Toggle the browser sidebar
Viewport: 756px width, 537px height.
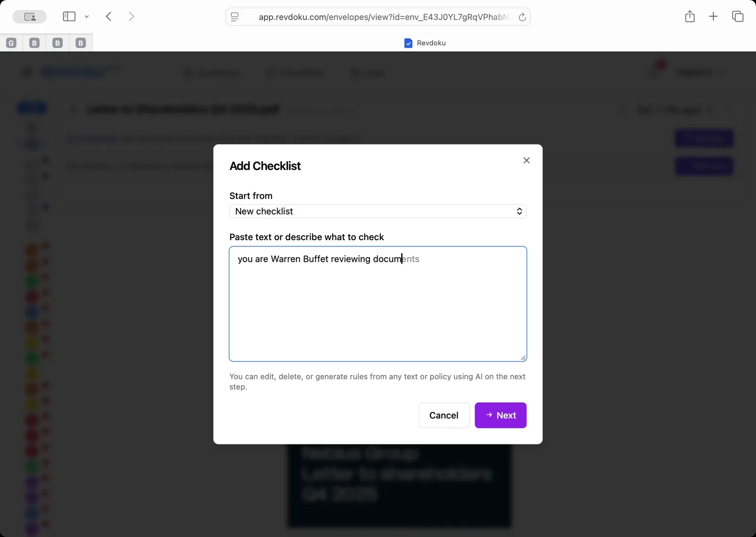(69, 16)
